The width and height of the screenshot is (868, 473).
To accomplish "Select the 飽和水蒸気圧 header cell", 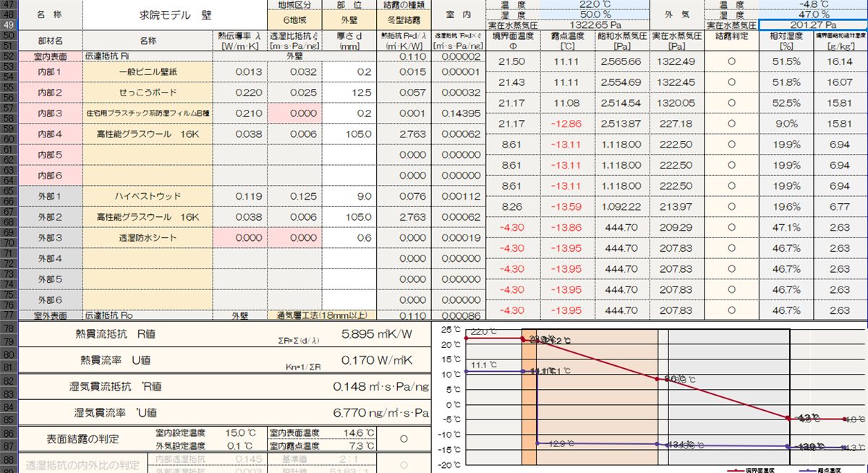I will click(x=621, y=41).
